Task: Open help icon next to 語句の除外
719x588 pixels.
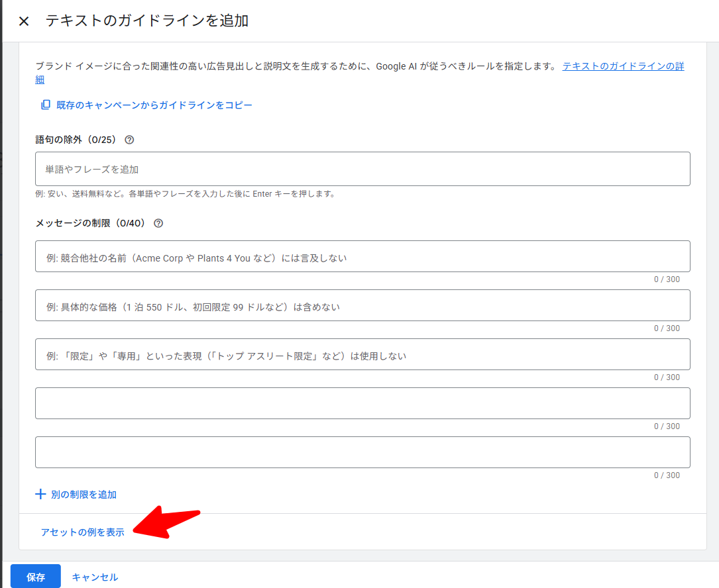Action: click(x=129, y=140)
